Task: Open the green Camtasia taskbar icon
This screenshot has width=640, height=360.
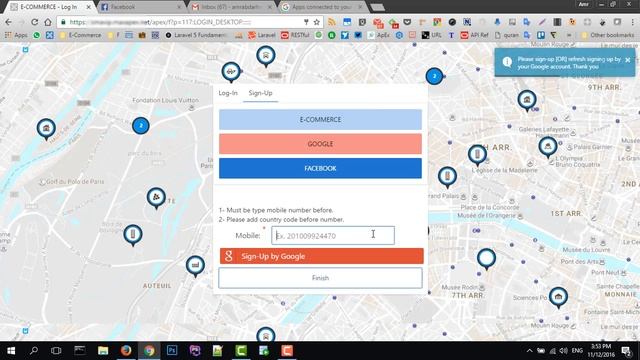Action: coord(241,351)
